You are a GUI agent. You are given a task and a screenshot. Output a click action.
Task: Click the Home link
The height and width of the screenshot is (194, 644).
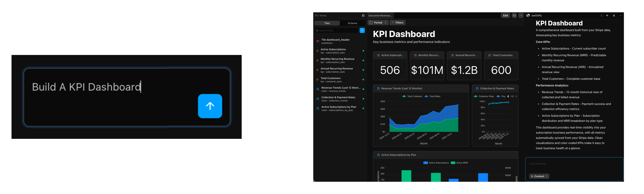pyautogui.click(x=323, y=15)
